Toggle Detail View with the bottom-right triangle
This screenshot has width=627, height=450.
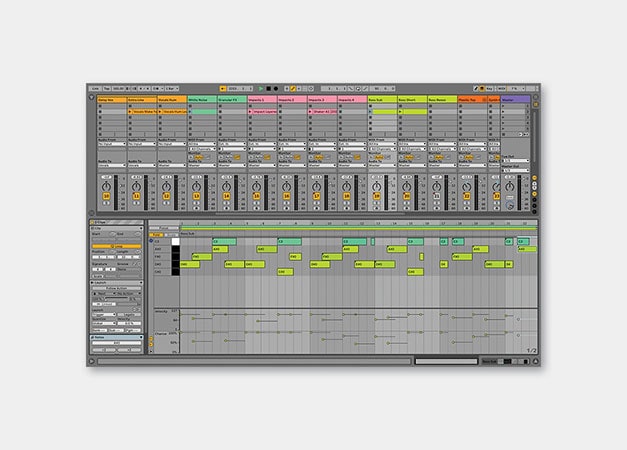(535, 362)
